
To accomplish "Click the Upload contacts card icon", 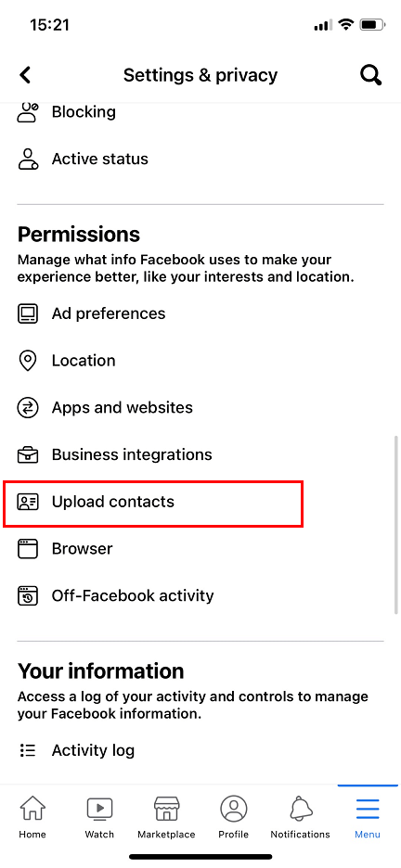I will 28,502.
